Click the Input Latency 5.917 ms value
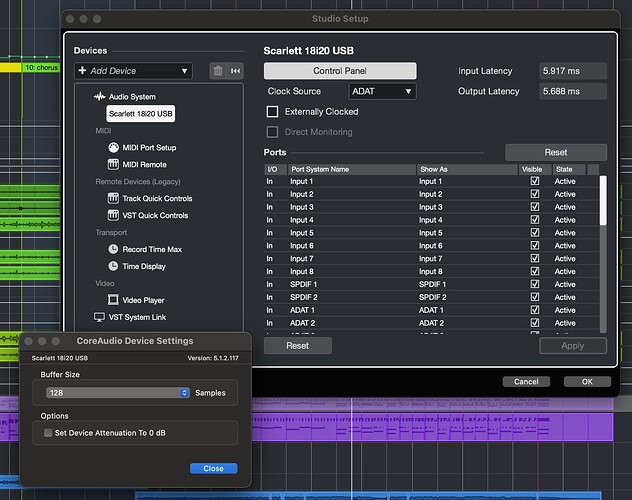This screenshot has width=632, height=500. tap(573, 71)
